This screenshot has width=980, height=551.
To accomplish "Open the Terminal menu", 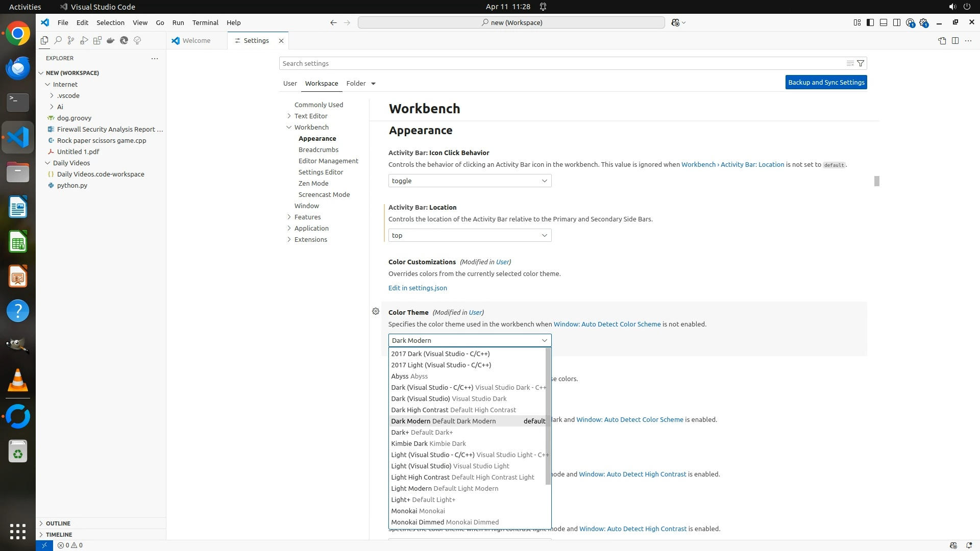I will pos(205,22).
